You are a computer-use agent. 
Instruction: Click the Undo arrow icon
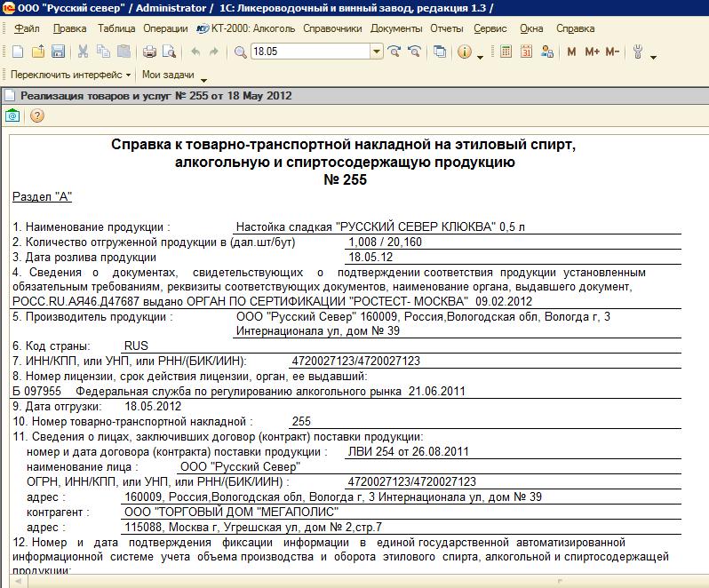195,52
